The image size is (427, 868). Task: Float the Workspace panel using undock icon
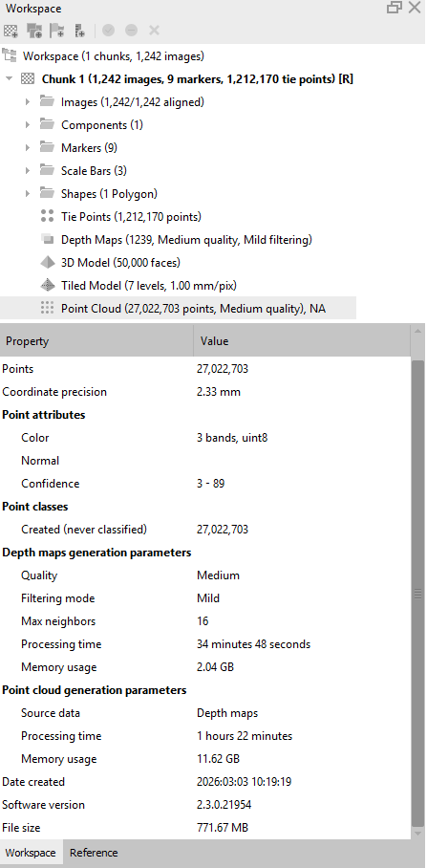[x=395, y=8]
